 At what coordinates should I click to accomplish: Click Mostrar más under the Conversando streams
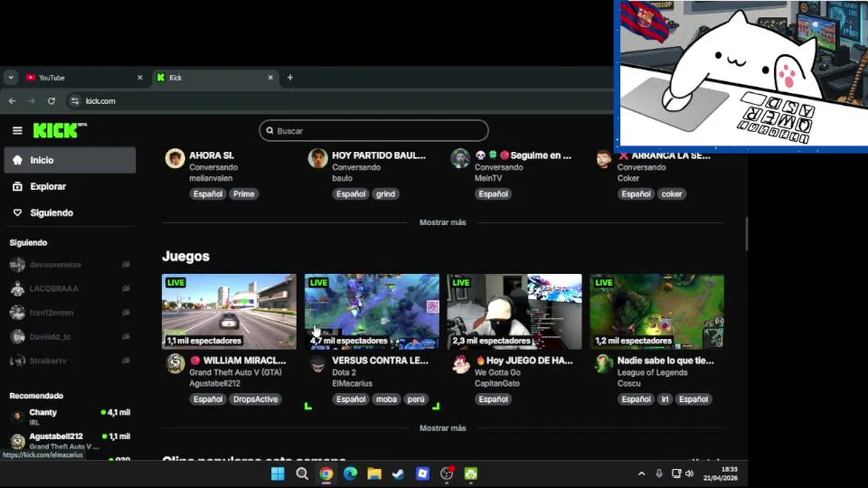(443, 222)
